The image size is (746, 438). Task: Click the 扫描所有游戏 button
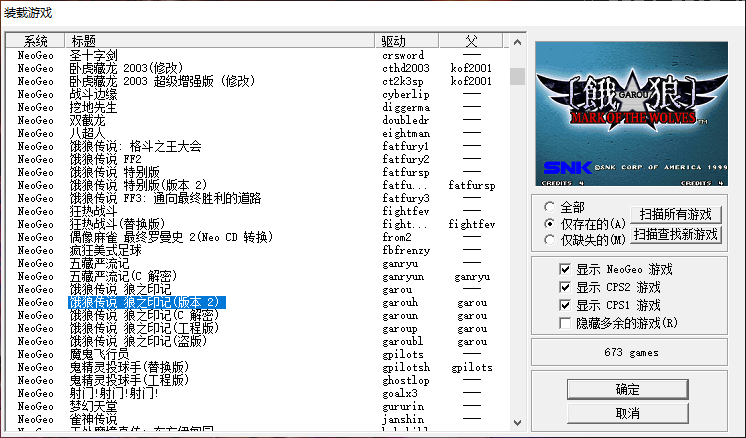[676, 214]
